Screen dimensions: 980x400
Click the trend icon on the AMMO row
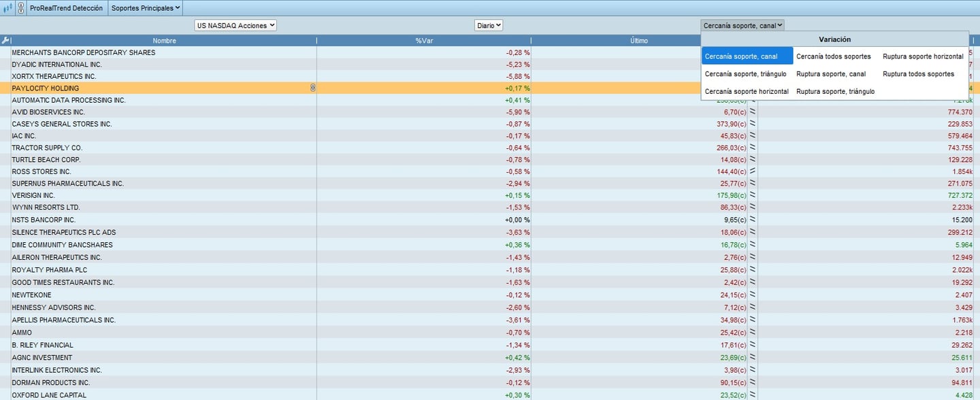point(752,333)
